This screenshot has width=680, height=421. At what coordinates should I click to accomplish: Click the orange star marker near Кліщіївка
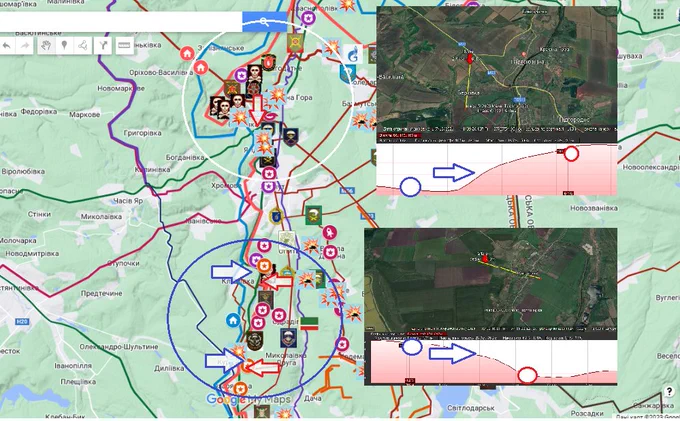click(x=264, y=265)
